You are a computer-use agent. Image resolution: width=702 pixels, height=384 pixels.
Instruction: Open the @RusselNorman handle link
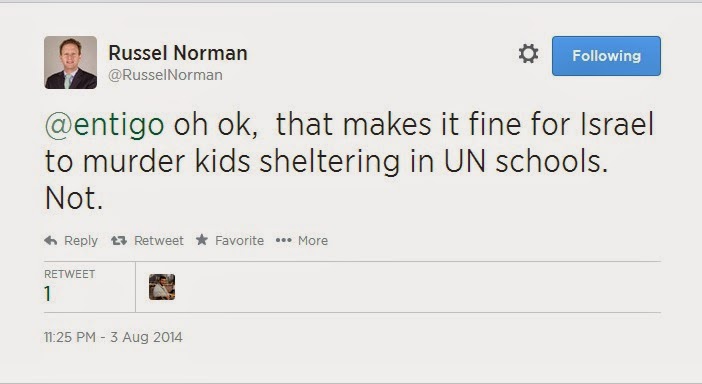tap(165, 75)
